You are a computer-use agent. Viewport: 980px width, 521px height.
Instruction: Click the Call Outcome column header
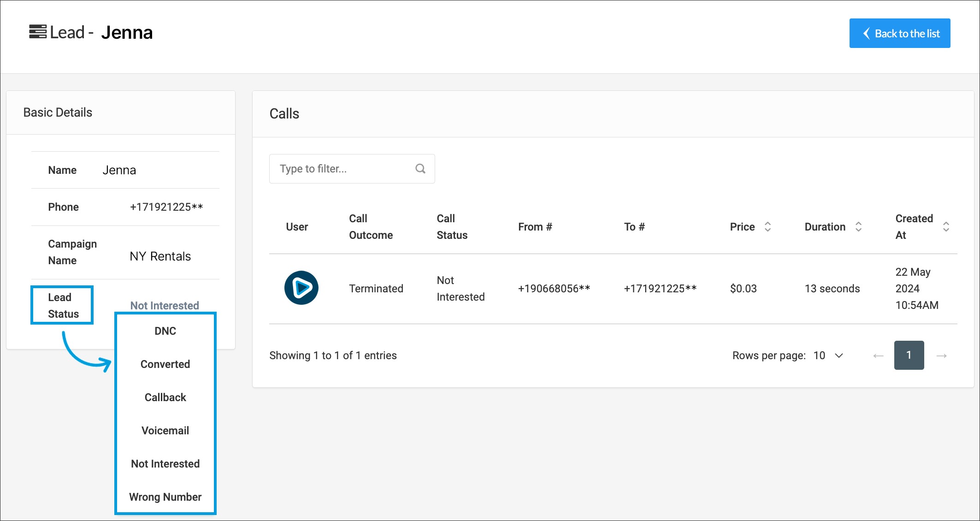371,227
